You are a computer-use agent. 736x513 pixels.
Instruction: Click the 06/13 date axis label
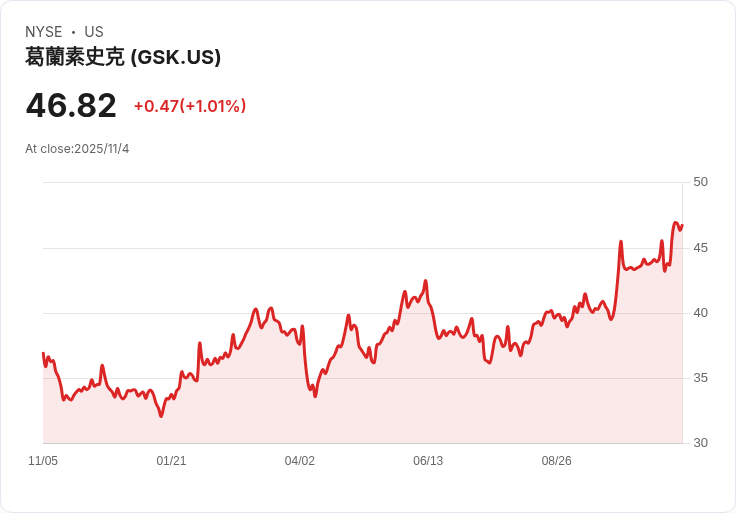point(428,461)
